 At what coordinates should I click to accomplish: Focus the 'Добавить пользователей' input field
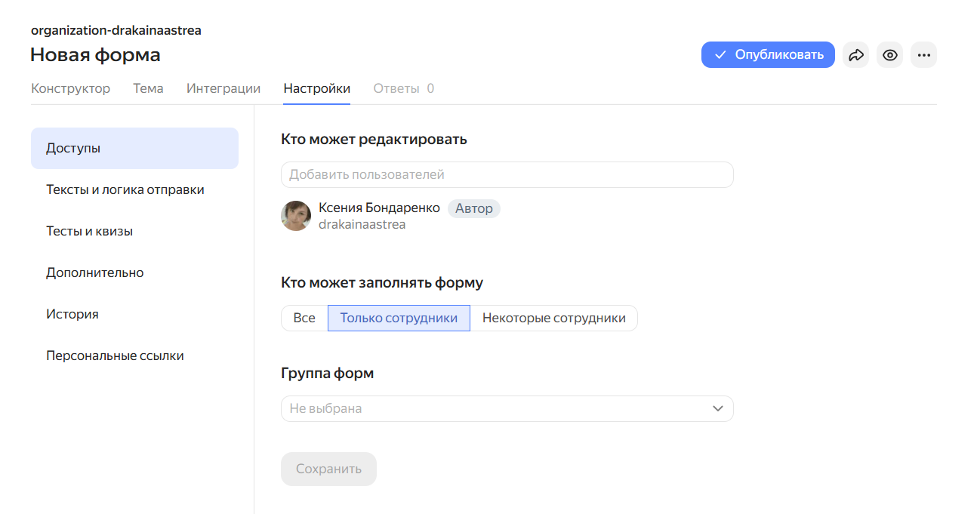click(x=506, y=174)
